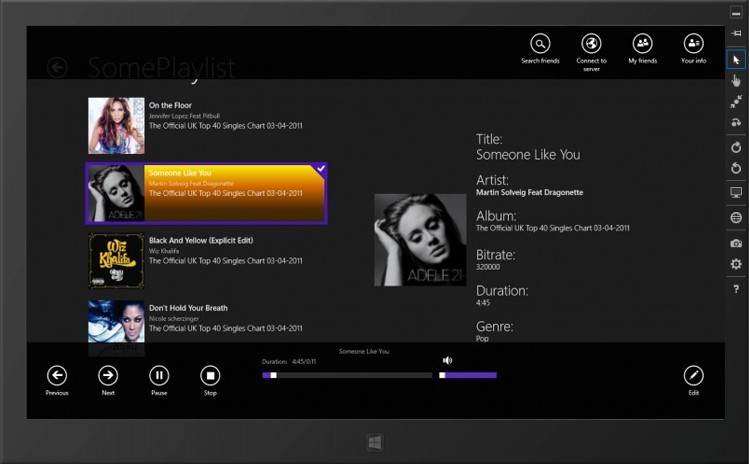Select the On the Floor song thumbnail

pyautogui.click(x=116, y=126)
